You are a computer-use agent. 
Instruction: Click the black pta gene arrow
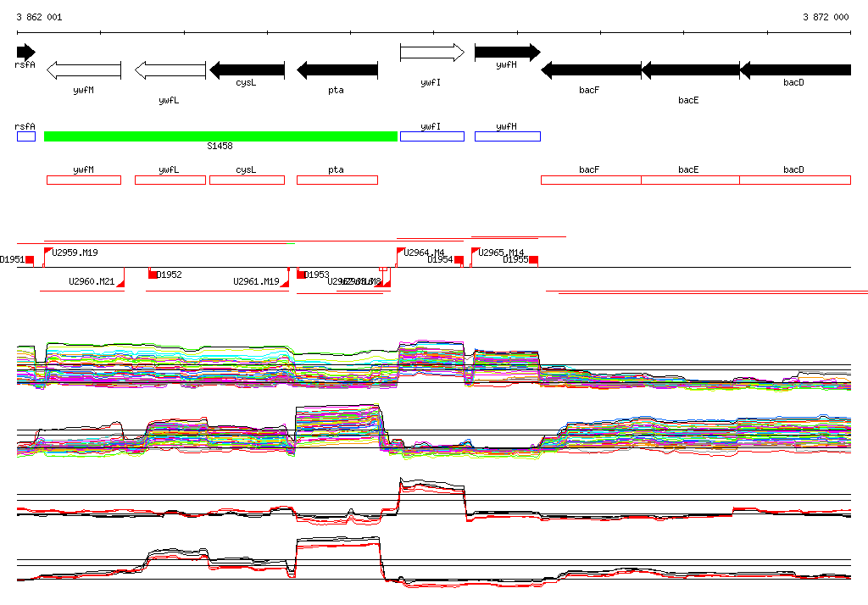click(x=337, y=70)
